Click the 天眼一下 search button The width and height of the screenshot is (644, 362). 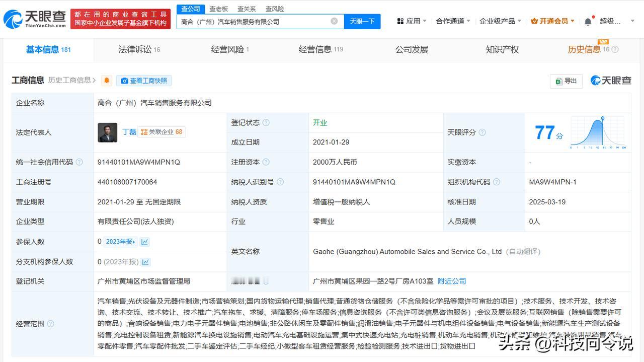click(362, 21)
